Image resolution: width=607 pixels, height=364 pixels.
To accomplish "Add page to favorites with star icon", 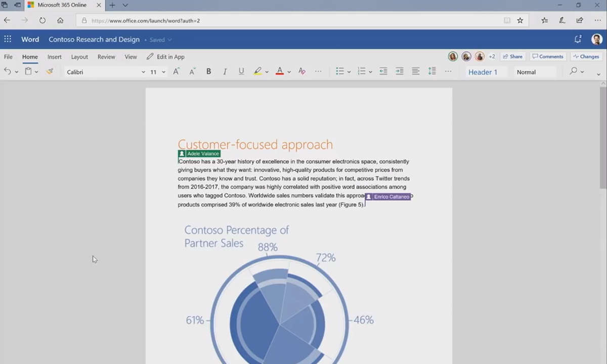I will click(520, 21).
